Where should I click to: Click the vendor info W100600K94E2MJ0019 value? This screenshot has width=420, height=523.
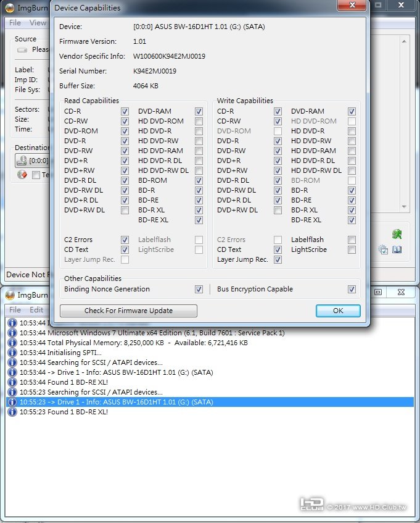[x=169, y=56]
